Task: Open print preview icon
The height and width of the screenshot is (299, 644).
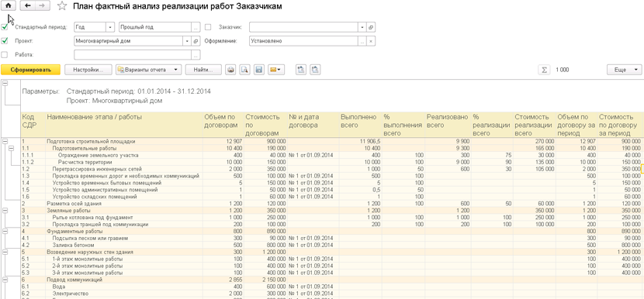Action: (244, 70)
